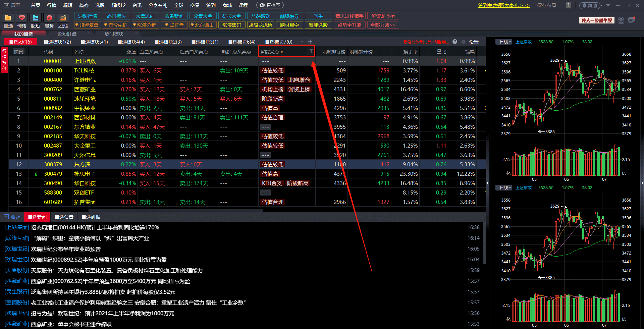
Task: Expand the 涨停分析 dropdown button
Action: tap(145, 25)
